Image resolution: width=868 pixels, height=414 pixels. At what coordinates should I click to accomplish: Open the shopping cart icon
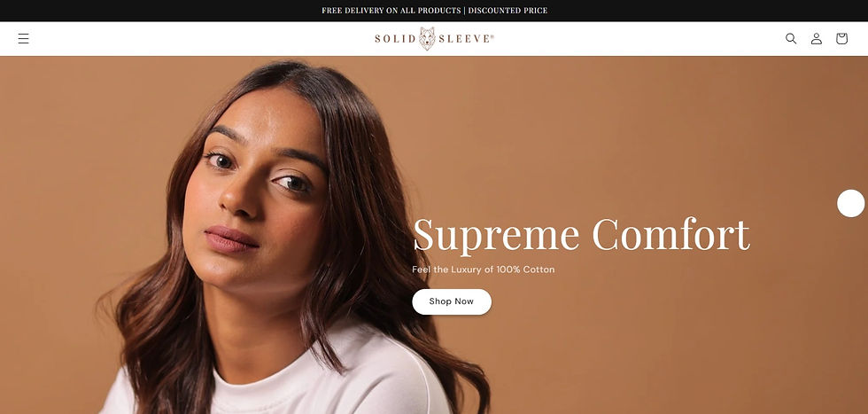pos(841,38)
